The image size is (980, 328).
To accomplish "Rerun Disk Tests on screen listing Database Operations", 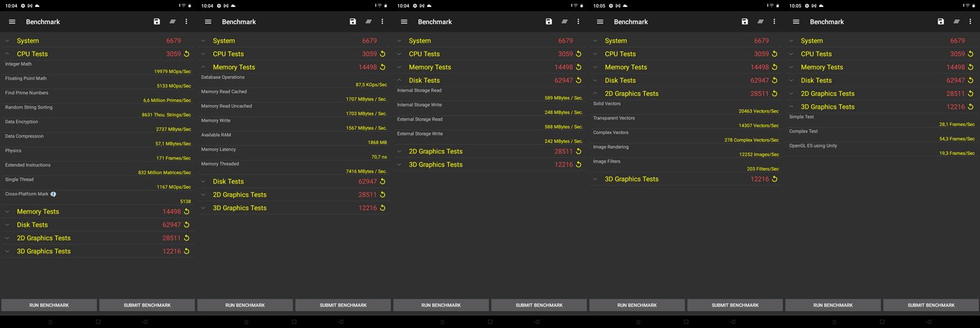I will (383, 182).
